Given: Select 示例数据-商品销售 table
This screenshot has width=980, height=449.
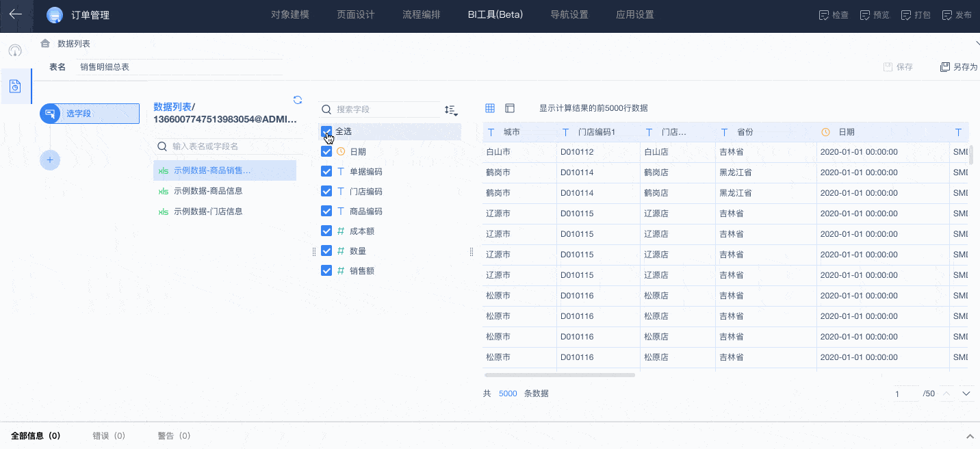Looking at the screenshot, I should click(224, 170).
